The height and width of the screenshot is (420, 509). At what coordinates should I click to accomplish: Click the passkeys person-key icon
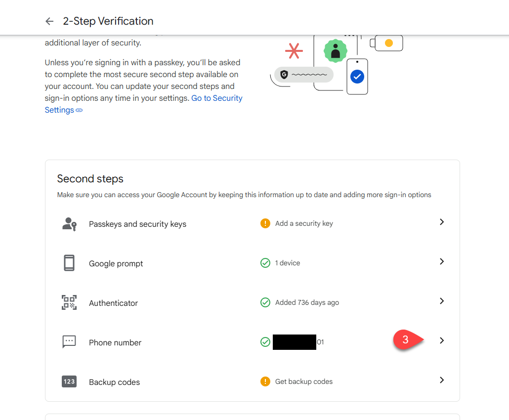point(69,224)
